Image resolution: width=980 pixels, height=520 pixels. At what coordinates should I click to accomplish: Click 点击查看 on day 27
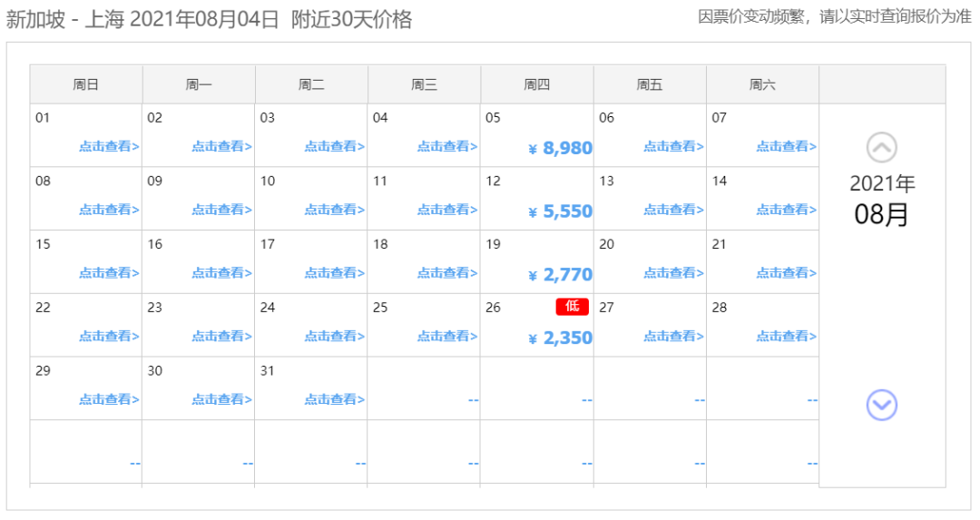click(673, 336)
